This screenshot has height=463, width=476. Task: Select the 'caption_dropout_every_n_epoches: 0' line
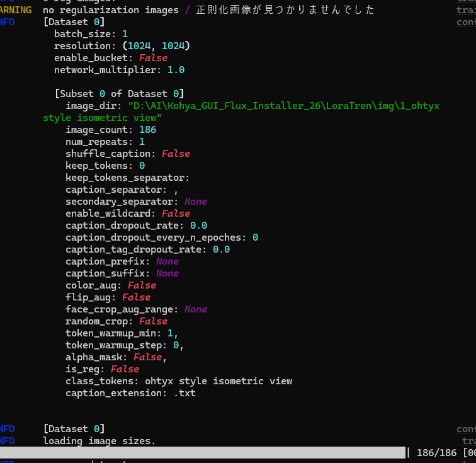(162, 237)
